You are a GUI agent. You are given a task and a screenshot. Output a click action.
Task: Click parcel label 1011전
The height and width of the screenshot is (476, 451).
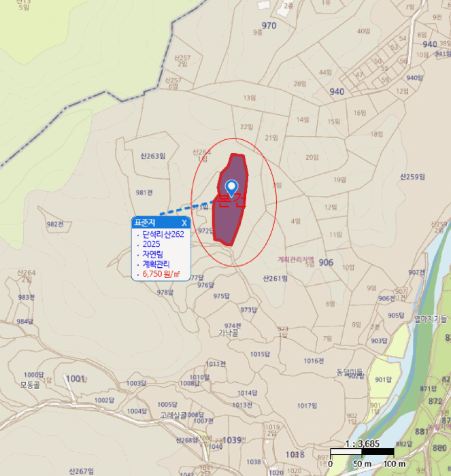click(216, 364)
